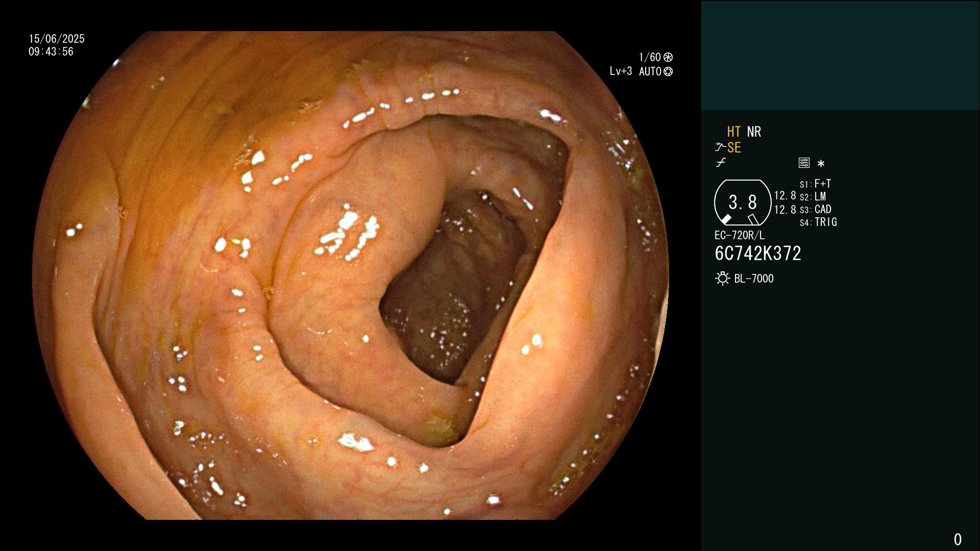980x551 pixels.
Task: Click the shutter speed icon beside 1/60
Action: pyautogui.click(x=668, y=57)
